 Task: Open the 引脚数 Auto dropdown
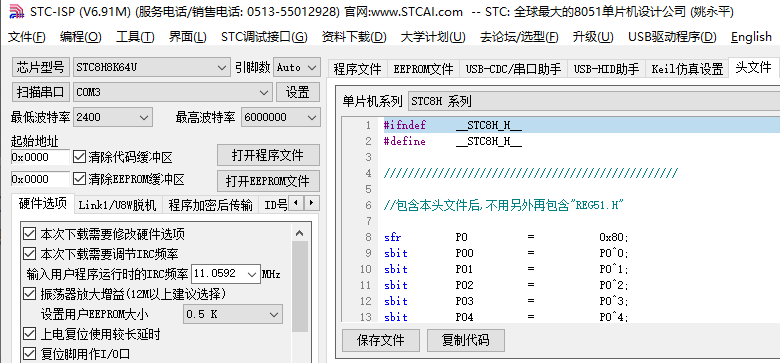[x=312, y=67]
